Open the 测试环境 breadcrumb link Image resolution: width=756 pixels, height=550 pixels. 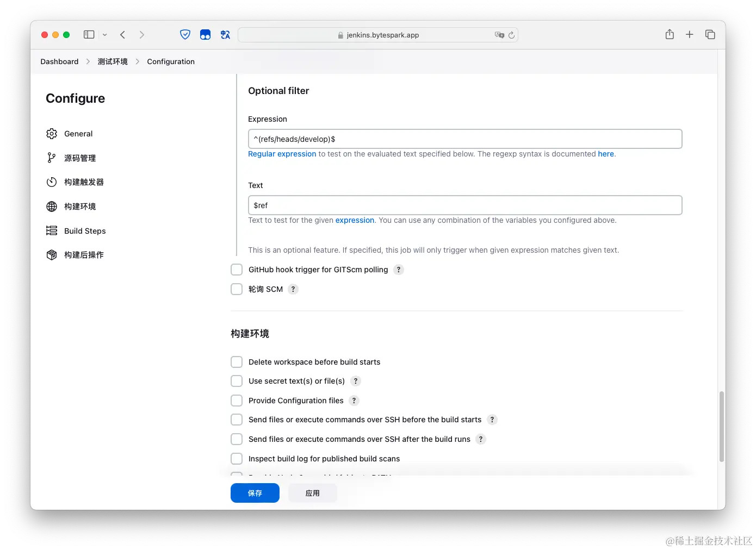point(113,61)
